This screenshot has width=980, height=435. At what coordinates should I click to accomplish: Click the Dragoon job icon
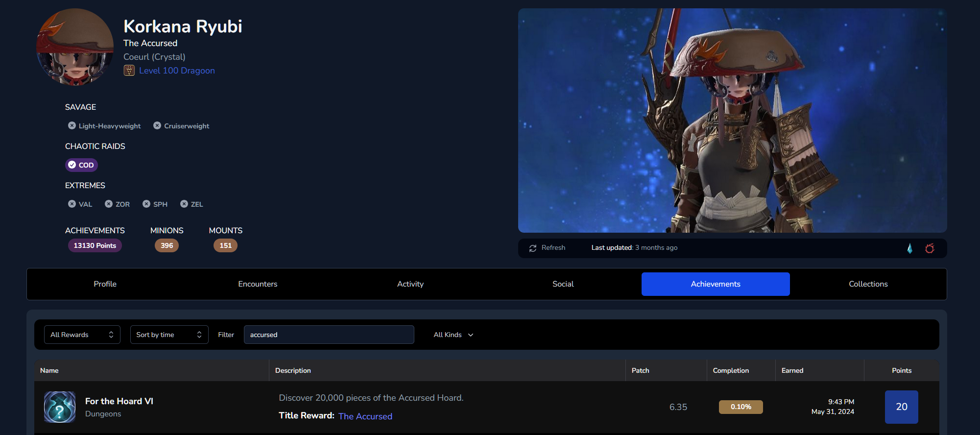point(129,71)
